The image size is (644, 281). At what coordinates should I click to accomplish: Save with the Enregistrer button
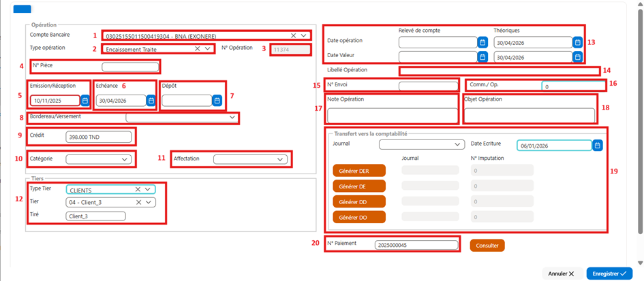(x=609, y=274)
